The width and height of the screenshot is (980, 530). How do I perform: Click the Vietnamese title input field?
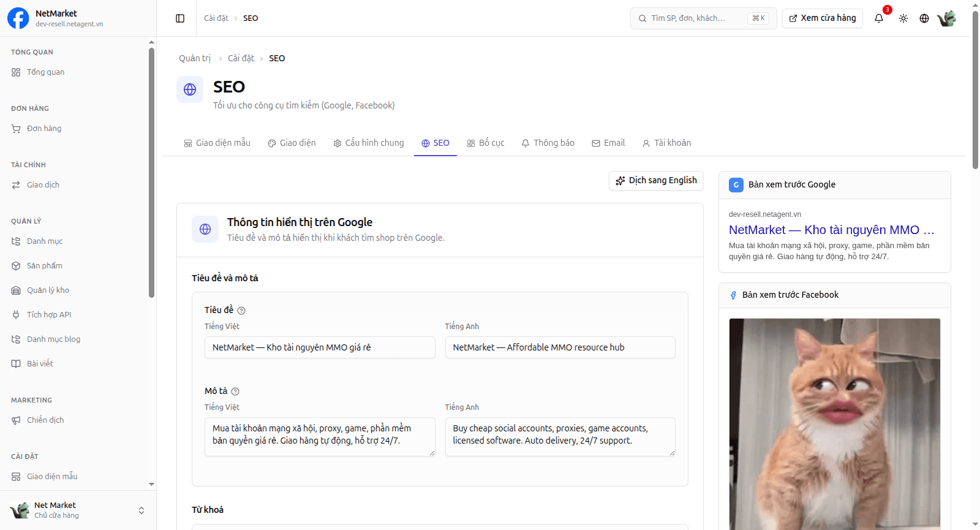coord(320,347)
